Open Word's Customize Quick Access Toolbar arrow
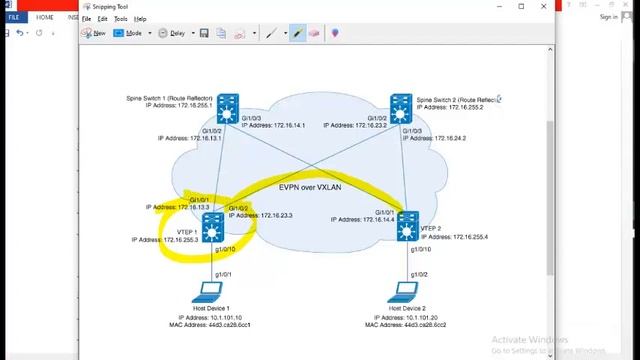The image size is (640, 360). (53, 33)
